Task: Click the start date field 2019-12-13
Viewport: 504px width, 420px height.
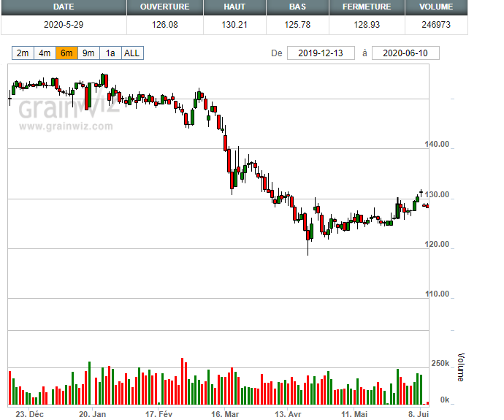Action: tap(321, 53)
